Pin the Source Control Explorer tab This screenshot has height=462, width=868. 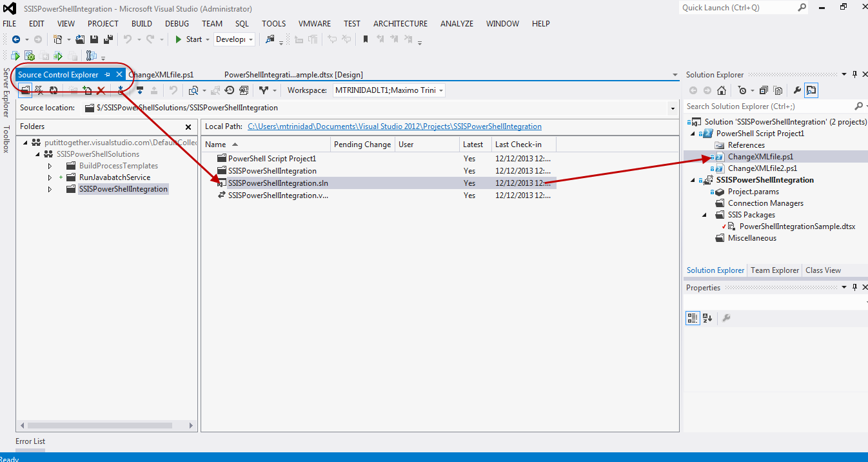pos(108,75)
